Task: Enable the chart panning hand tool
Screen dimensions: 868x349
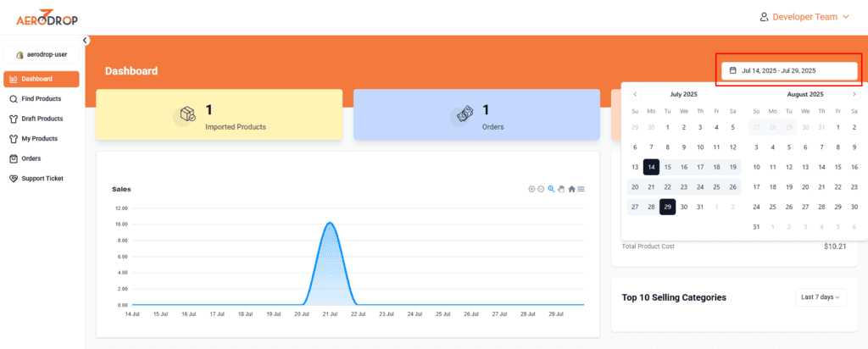Action: pyautogui.click(x=561, y=189)
